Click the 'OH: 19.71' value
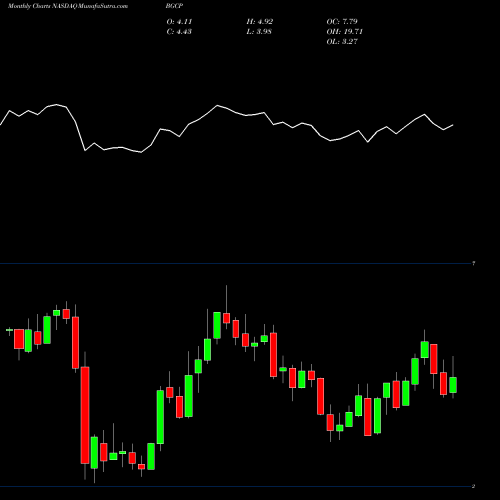This screenshot has width=500, height=500. (345, 32)
